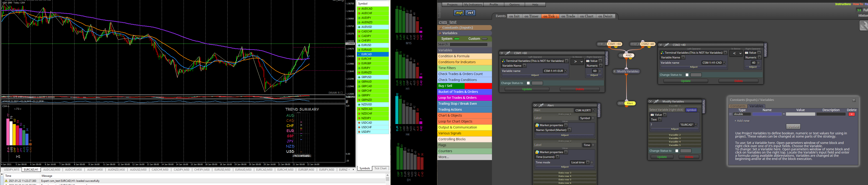Viewport: 868px width, 185px height.
Task: Export project as .ex4 file
Action: point(470,13)
